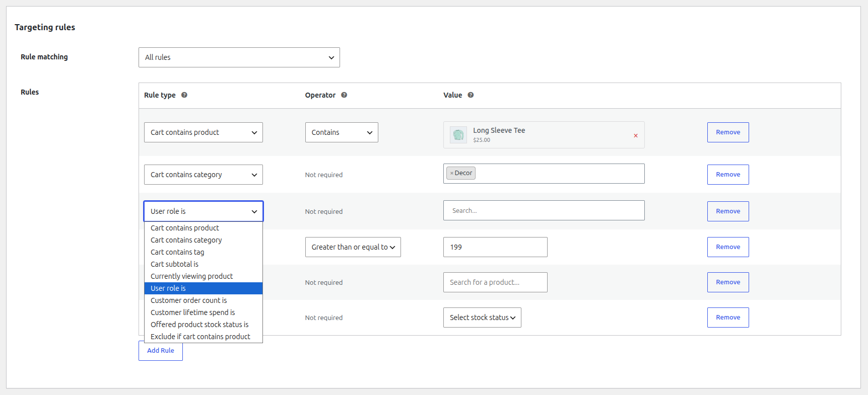
Task: Click the Long Sleeve Tee product name
Action: pyautogui.click(x=499, y=130)
